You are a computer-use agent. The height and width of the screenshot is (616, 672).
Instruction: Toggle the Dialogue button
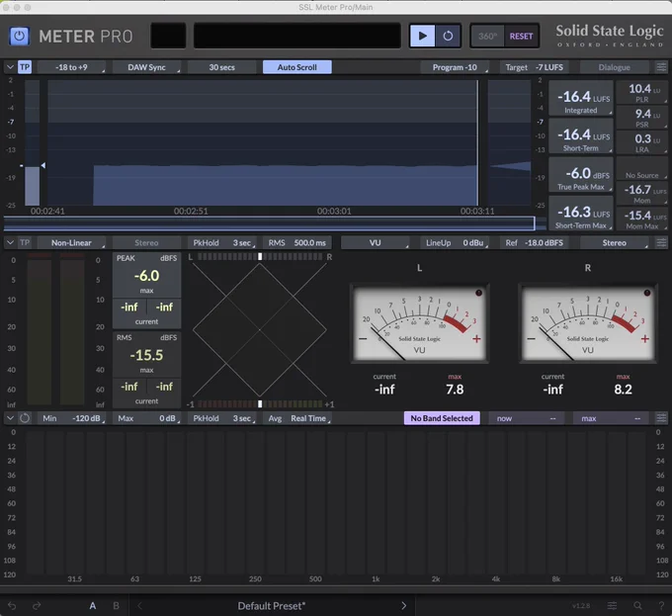coord(614,67)
